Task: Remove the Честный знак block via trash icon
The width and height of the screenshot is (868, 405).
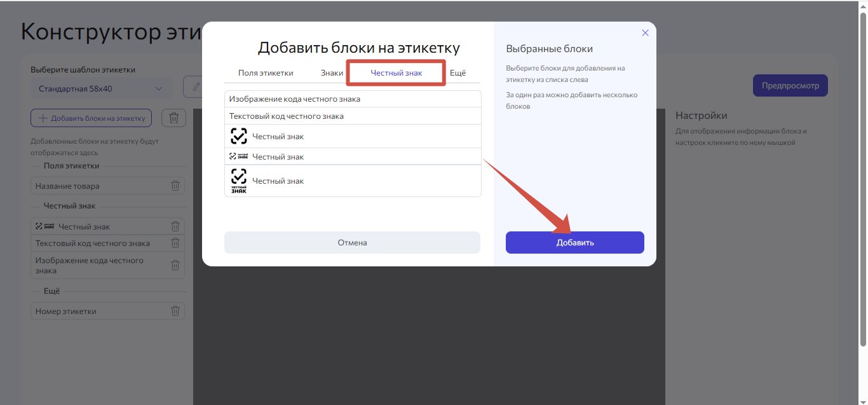Action: point(175,226)
